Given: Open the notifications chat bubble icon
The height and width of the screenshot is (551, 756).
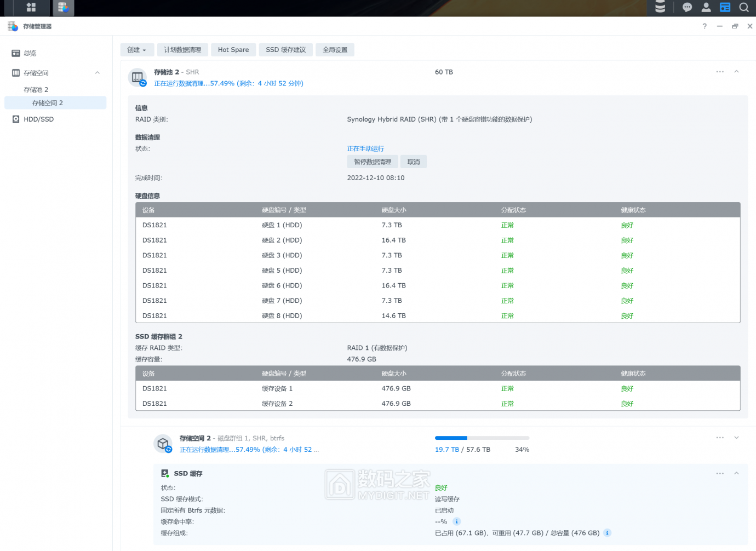Looking at the screenshot, I should [687, 8].
